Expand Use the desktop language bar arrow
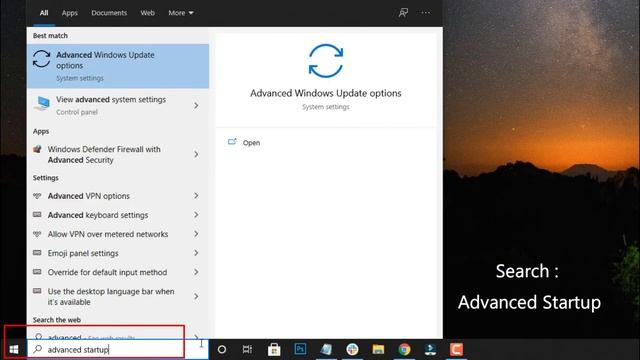The height and width of the screenshot is (360, 640). click(x=196, y=297)
